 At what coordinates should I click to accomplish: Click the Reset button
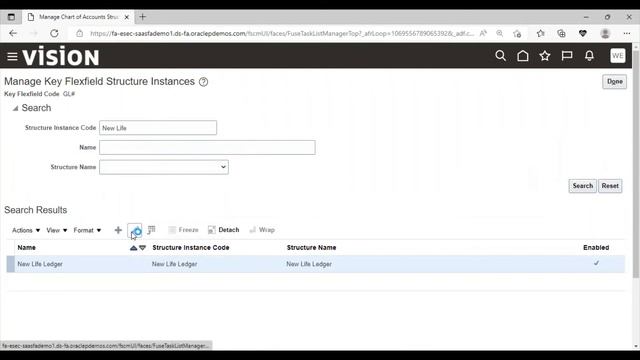pyautogui.click(x=610, y=186)
